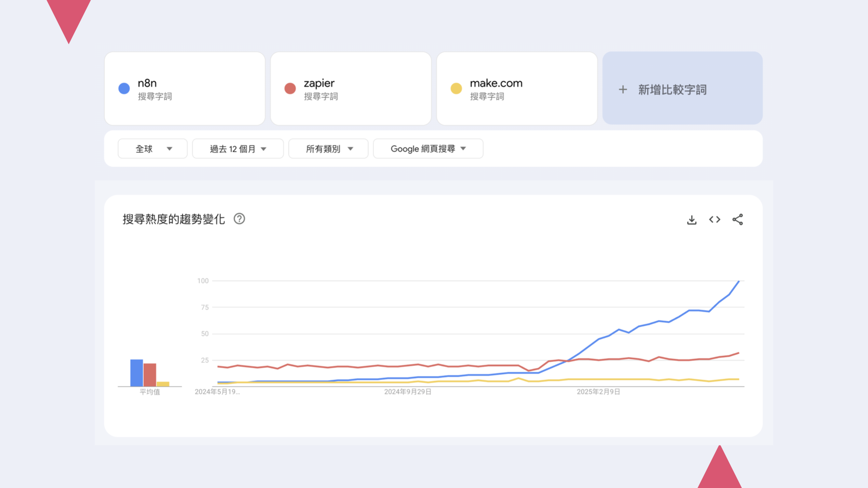Click the blue n8n color dot

point(124,89)
